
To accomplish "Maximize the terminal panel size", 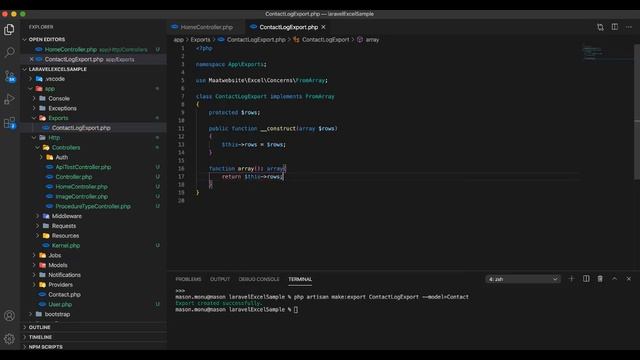I will click(614, 279).
